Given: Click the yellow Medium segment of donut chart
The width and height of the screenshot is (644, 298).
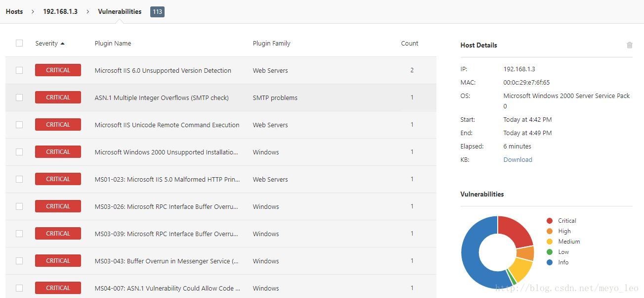Looking at the screenshot, I should click(x=520, y=269).
